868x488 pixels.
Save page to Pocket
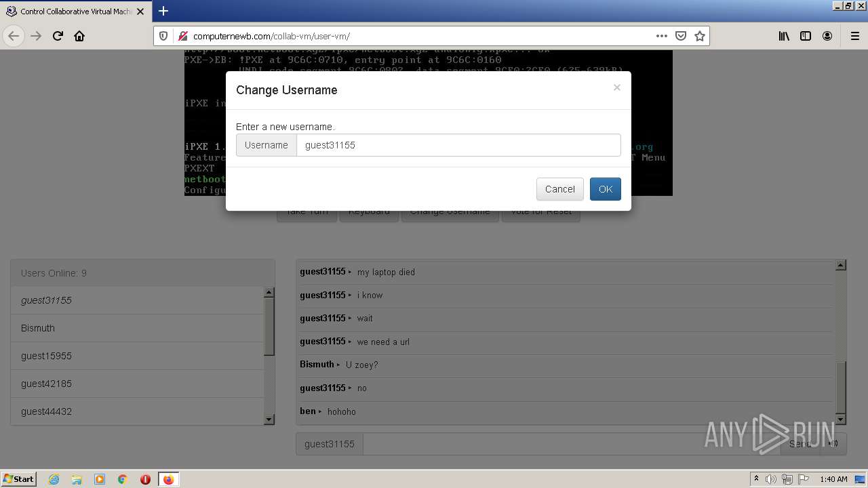tap(681, 36)
